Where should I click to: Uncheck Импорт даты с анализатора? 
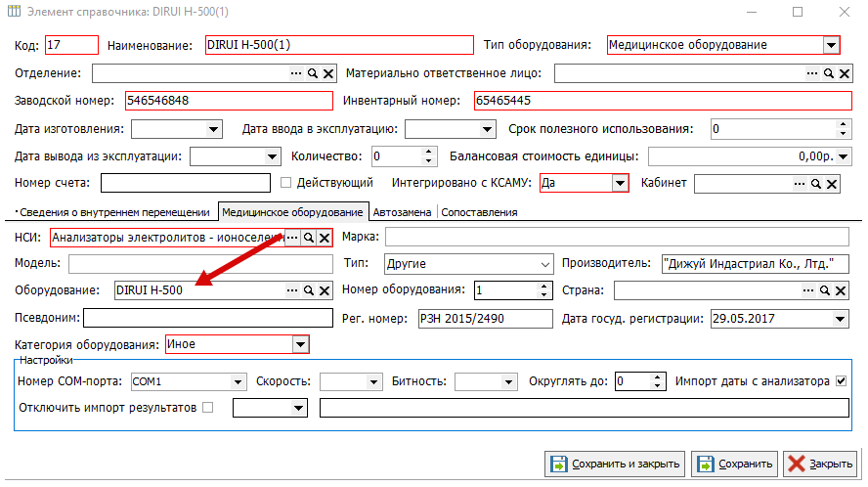point(841,380)
